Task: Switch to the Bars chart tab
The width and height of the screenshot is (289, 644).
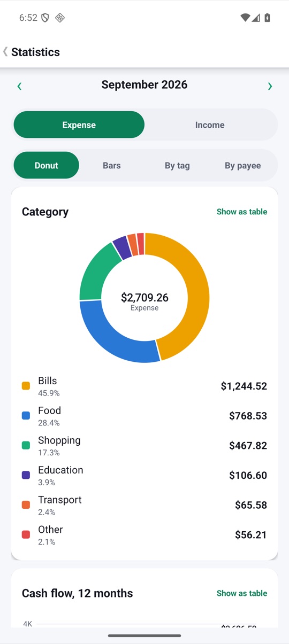Action: [x=112, y=165]
